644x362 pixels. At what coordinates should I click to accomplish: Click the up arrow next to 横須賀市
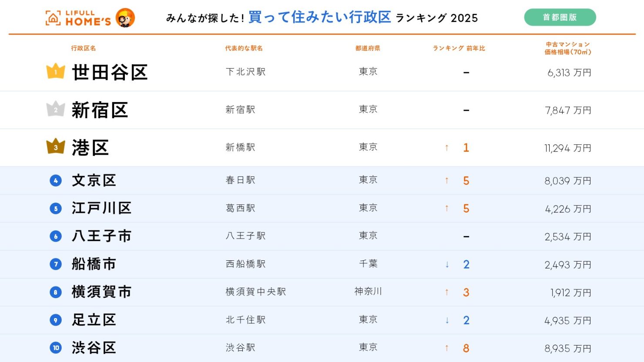click(446, 292)
